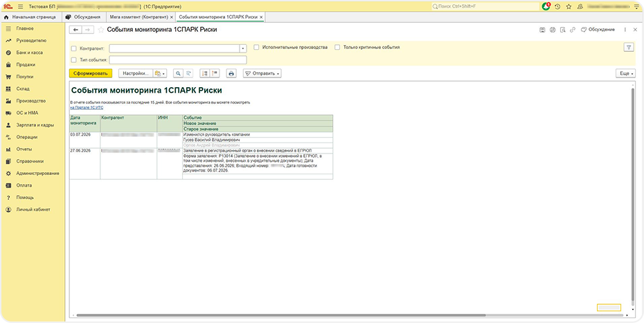The height and width of the screenshot is (323, 644).
Task: Open the Главное section
Action: tap(25, 29)
